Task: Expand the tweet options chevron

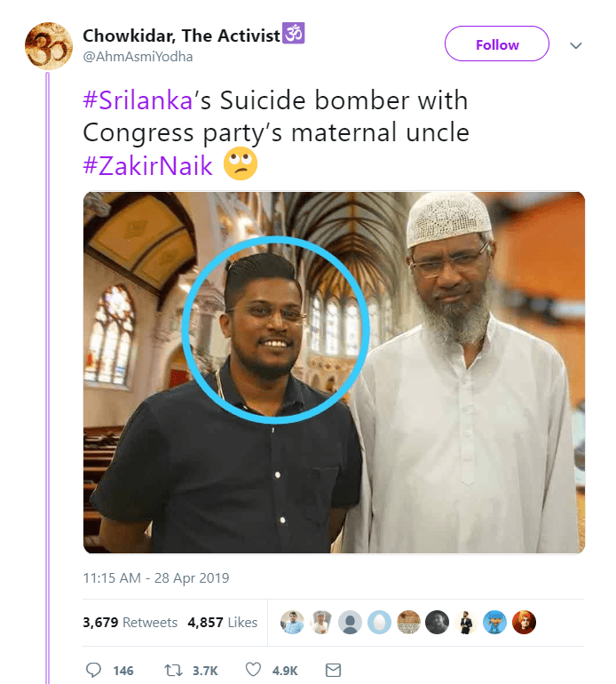Action: pyautogui.click(x=576, y=45)
